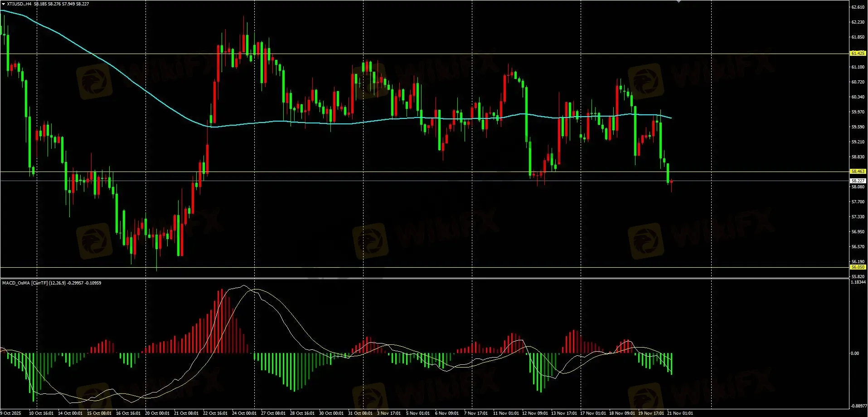
Task: Click the 57.700 price scale value
Action: [858, 202]
